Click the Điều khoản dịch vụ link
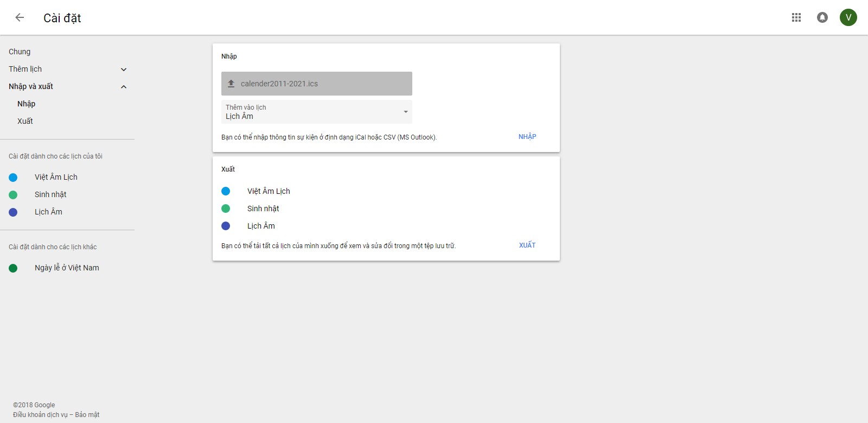868x423 pixels. 40,415
